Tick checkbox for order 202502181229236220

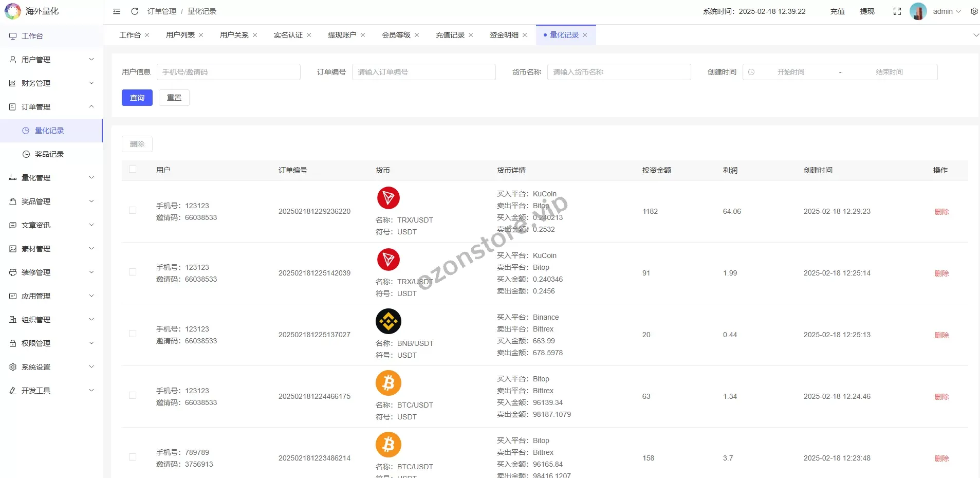(x=133, y=211)
